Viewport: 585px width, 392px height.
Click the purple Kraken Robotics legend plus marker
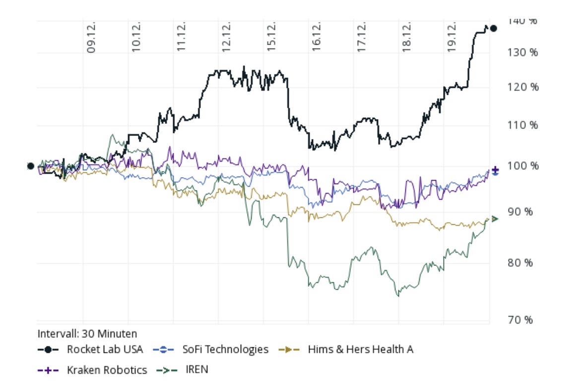48,370
